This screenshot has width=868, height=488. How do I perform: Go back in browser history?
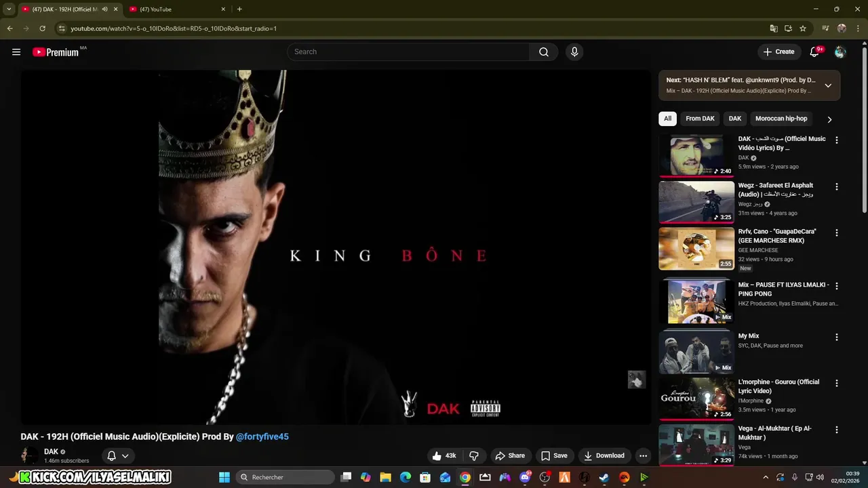click(9, 28)
